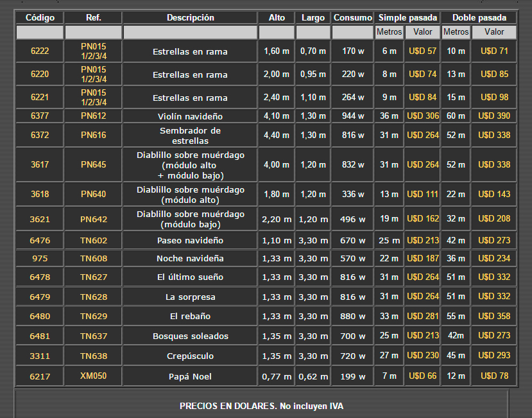Click product code 6377
The width and height of the screenshot is (532, 418).
click(40, 116)
